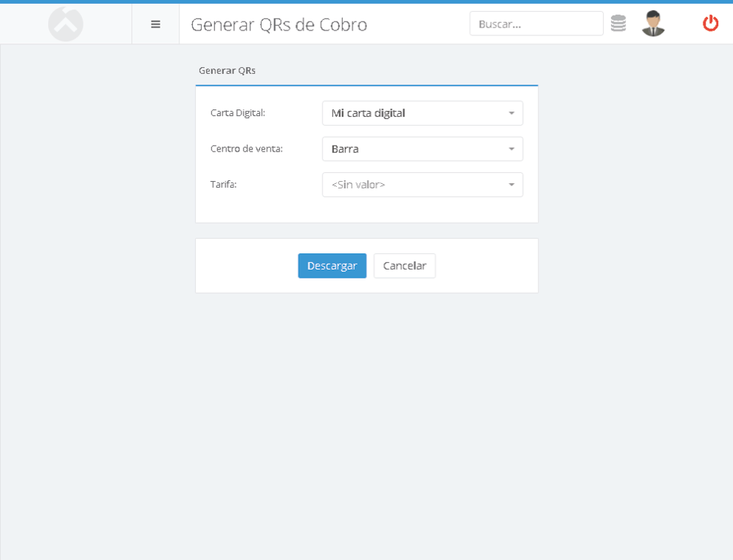Open the user avatar profile
The height and width of the screenshot is (560, 733).
(653, 24)
